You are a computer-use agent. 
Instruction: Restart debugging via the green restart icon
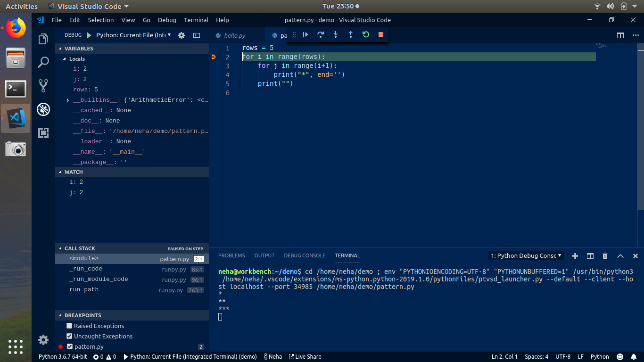[x=365, y=34]
